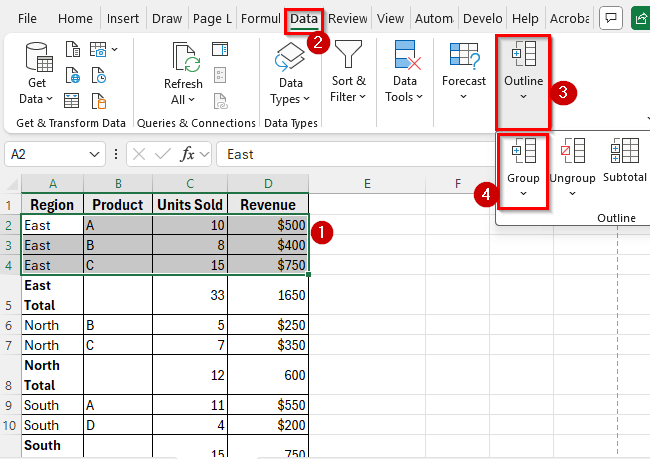This screenshot has height=459, width=650.
Task: Click the Insert Function fx icon
Action: [x=187, y=154]
